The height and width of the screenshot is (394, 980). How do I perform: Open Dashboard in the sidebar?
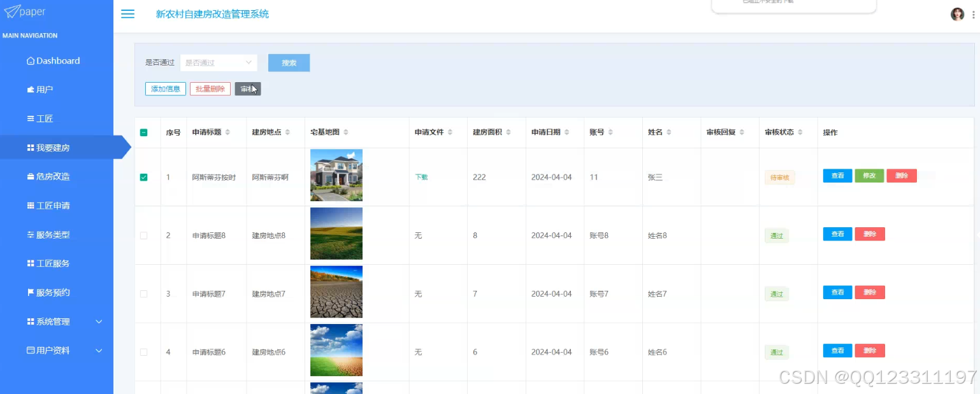[x=57, y=61]
